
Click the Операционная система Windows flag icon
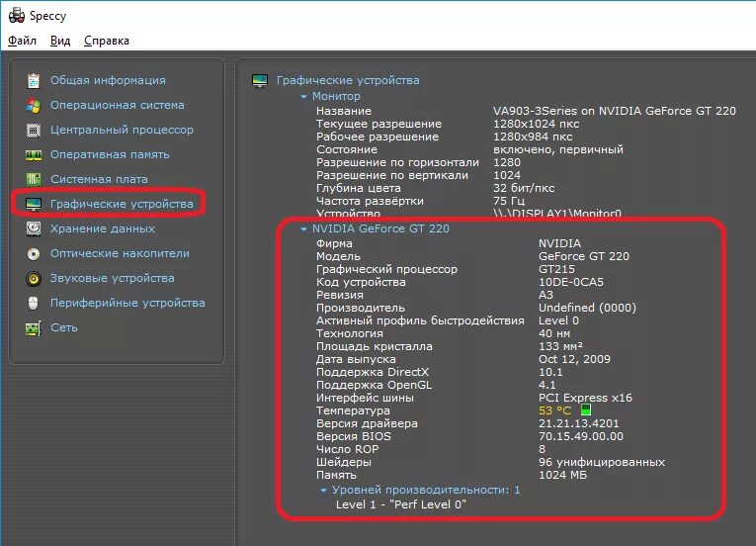click(34, 105)
